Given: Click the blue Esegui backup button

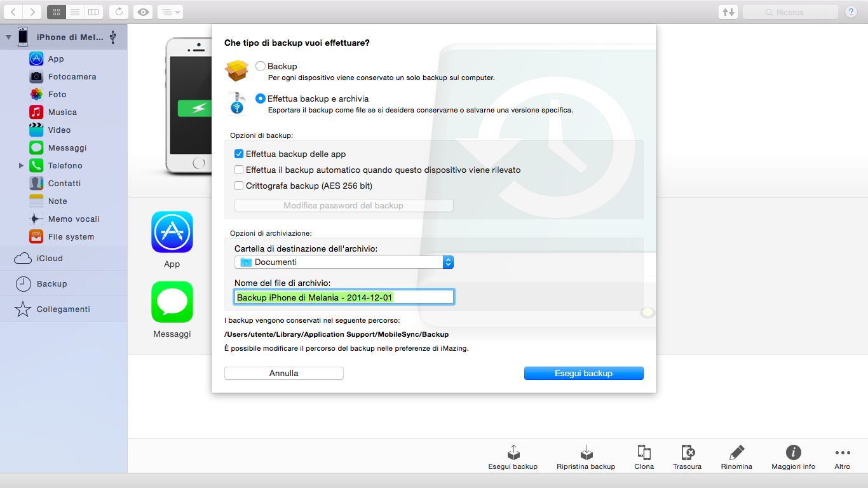Looking at the screenshot, I should (x=584, y=374).
